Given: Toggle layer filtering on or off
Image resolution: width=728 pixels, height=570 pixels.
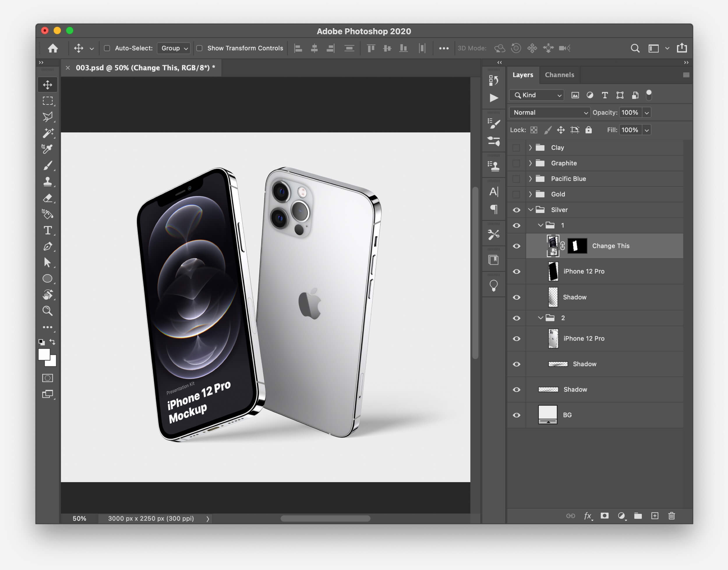Looking at the screenshot, I should (x=649, y=95).
